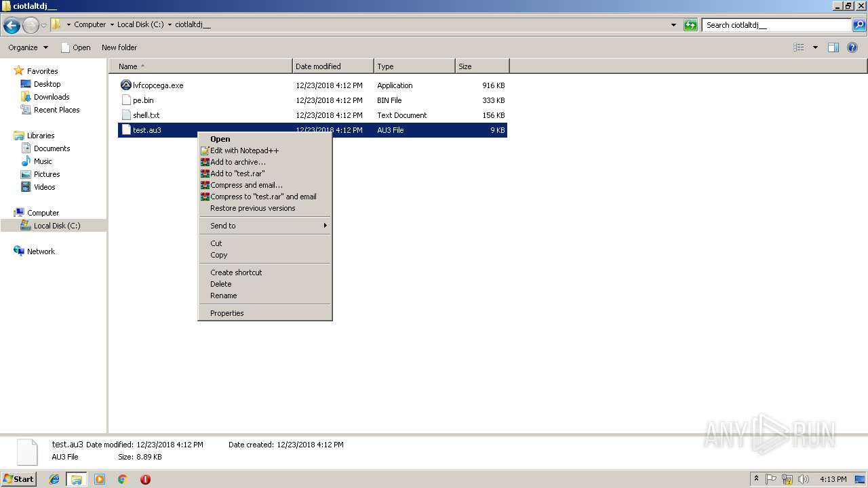Sort by Size column header

(482, 66)
